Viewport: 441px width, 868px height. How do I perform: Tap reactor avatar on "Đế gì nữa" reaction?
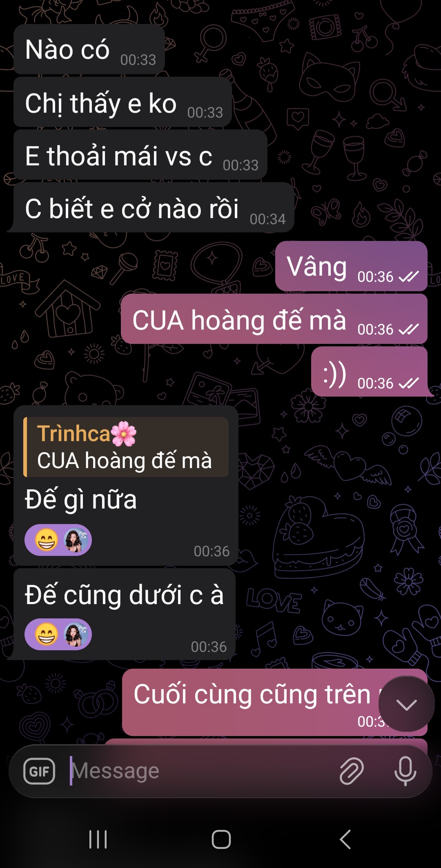coord(74,540)
